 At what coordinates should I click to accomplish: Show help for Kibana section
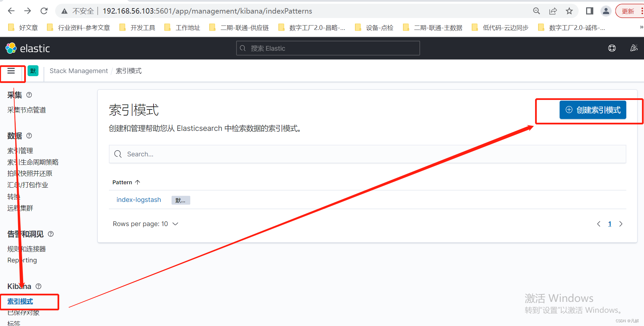pyautogui.click(x=38, y=286)
